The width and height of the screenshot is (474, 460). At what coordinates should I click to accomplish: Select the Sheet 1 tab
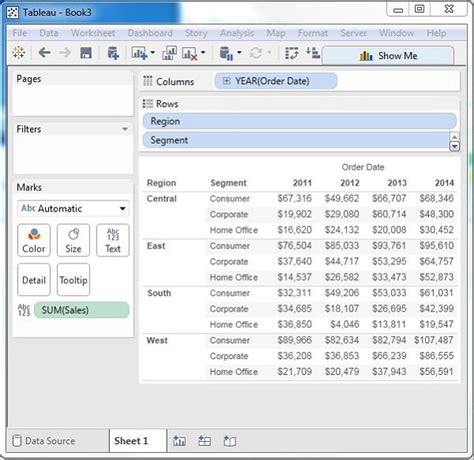138,441
